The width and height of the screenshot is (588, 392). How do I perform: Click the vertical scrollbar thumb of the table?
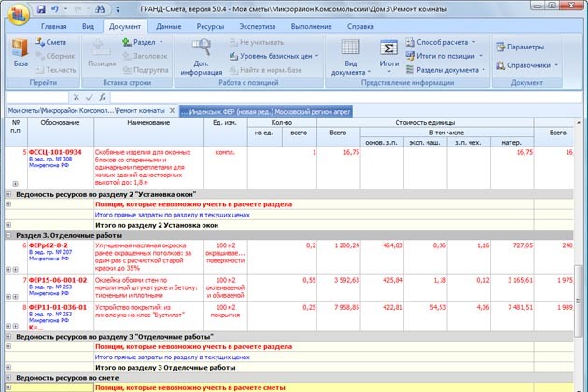[x=578, y=300]
